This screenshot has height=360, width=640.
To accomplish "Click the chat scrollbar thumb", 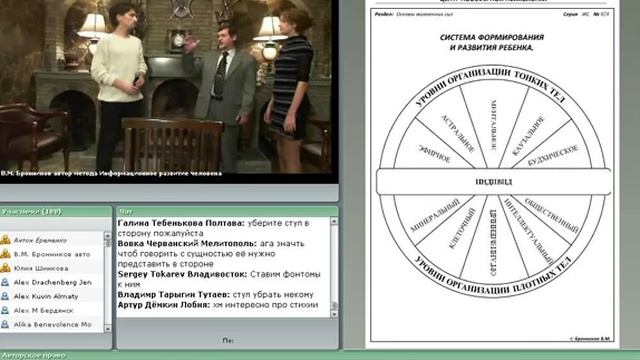I will click(x=334, y=306).
